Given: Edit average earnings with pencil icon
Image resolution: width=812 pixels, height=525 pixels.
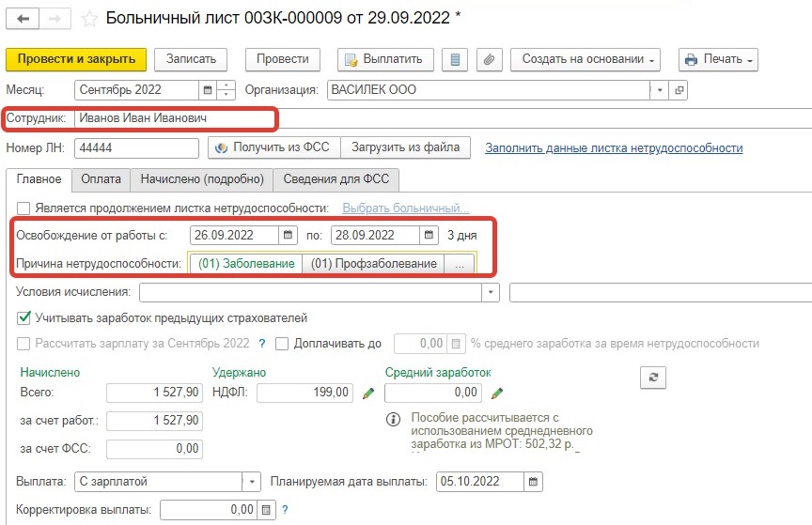Looking at the screenshot, I should 496,393.
